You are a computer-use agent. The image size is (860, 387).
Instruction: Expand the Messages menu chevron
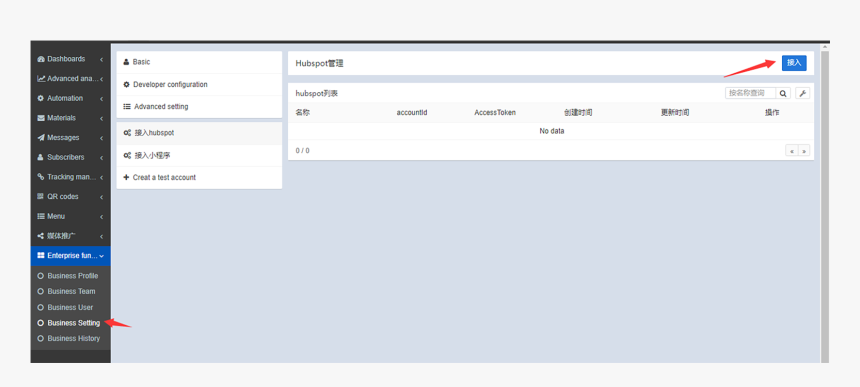tap(101, 138)
